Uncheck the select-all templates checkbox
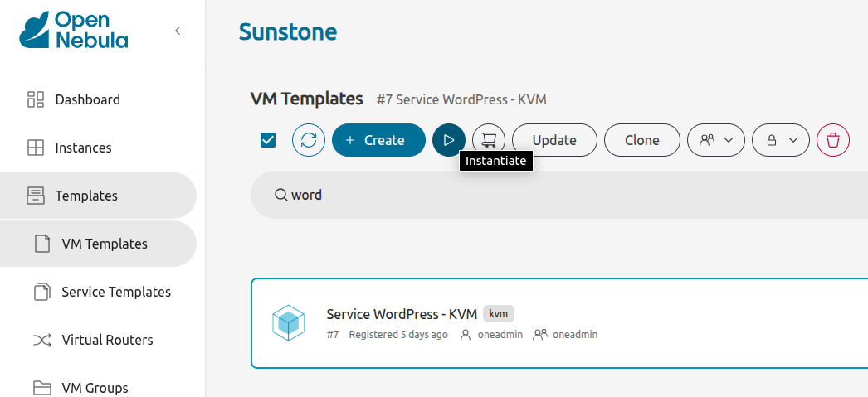 268,140
